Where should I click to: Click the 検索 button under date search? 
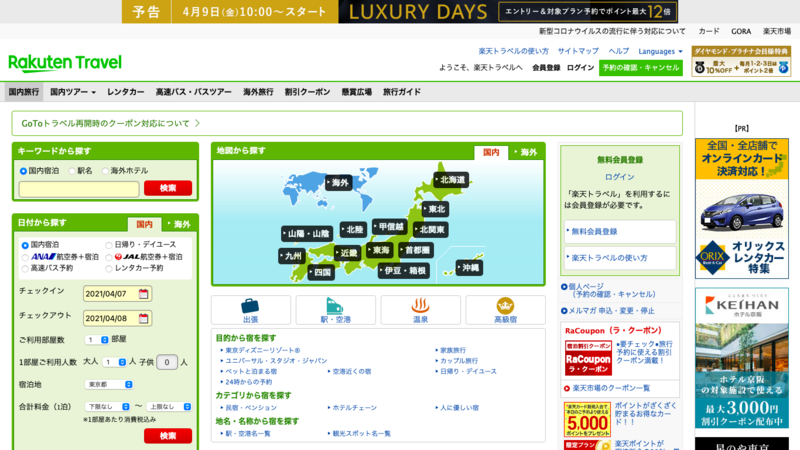click(x=168, y=436)
